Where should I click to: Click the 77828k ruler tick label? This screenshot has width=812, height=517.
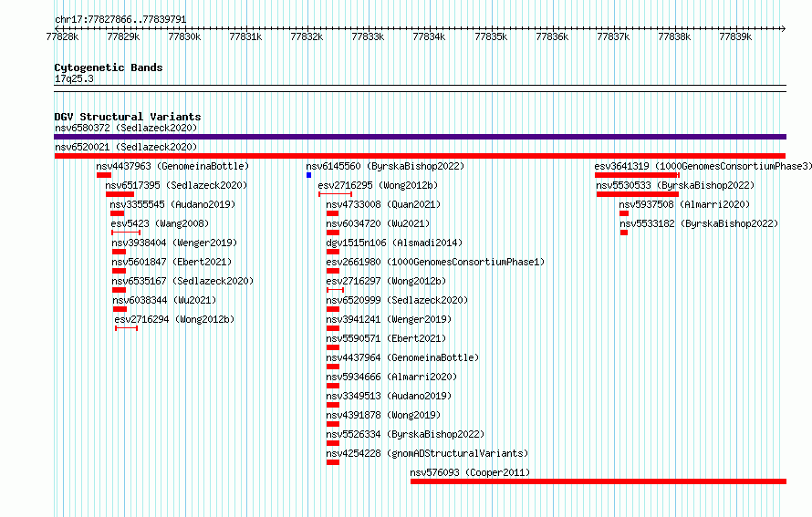click(62, 36)
